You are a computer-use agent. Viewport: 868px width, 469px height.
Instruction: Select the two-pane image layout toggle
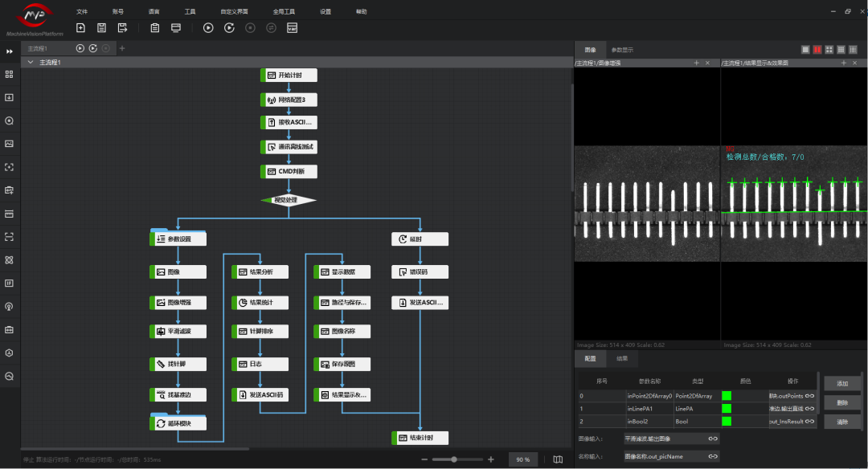coord(817,50)
